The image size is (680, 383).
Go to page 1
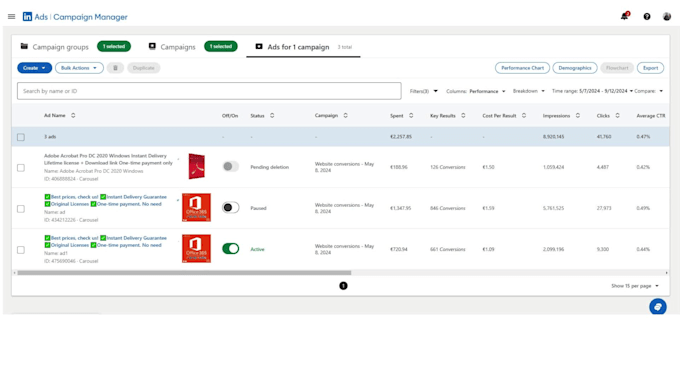(343, 286)
